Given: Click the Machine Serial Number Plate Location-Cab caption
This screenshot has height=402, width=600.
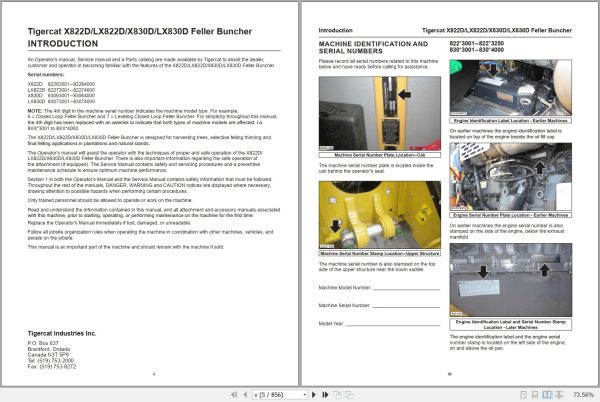Looking at the screenshot, I should (380, 155).
